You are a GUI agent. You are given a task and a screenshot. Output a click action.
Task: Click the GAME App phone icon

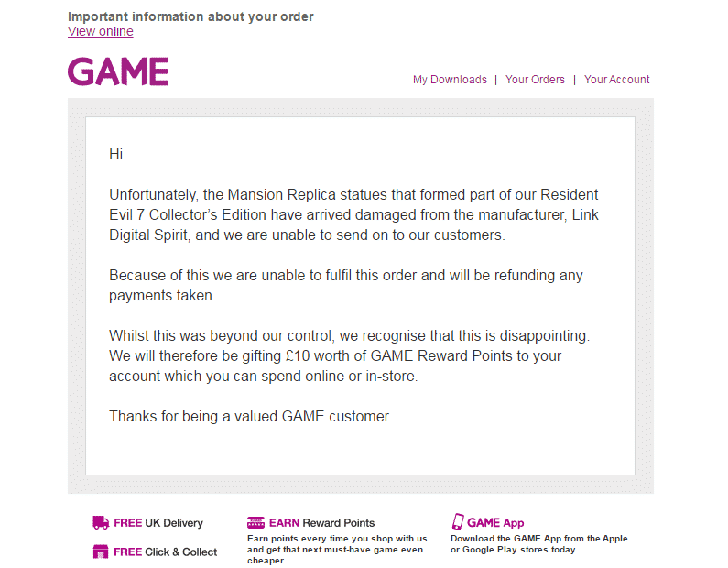tap(458, 522)
